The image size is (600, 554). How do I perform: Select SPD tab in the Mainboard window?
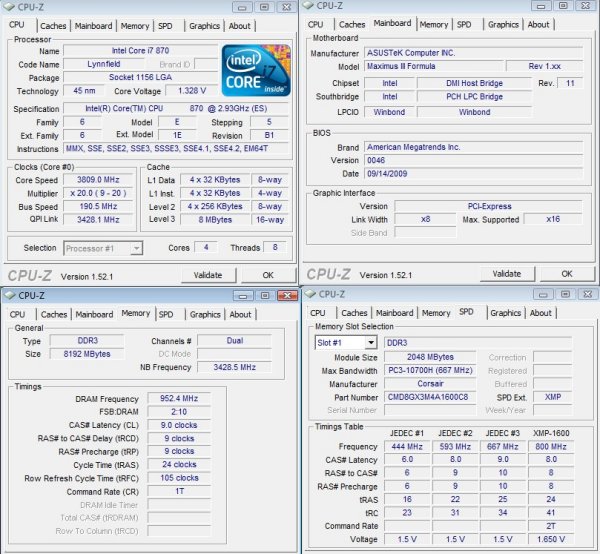point(464,24)
